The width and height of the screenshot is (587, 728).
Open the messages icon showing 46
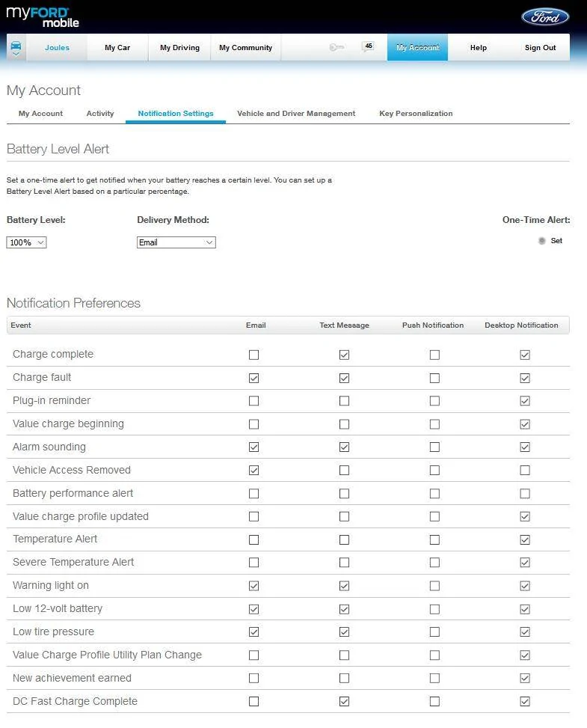tap(367, 46)
